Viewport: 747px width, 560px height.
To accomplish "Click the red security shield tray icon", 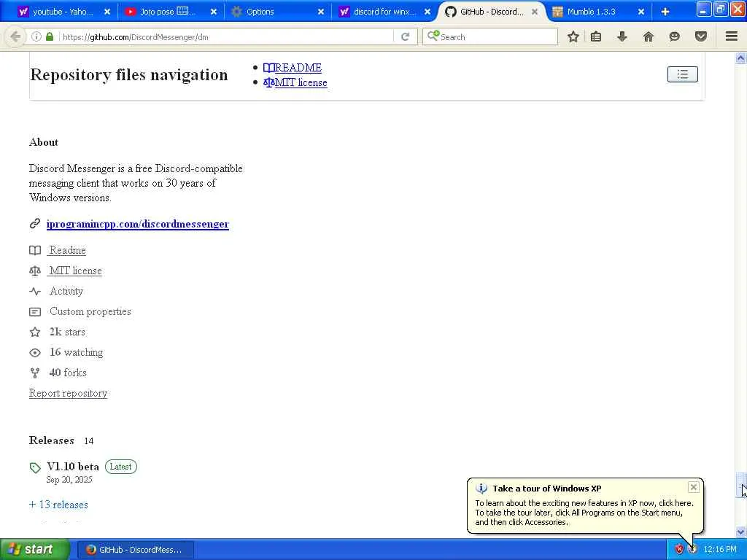I will point(679,550).
